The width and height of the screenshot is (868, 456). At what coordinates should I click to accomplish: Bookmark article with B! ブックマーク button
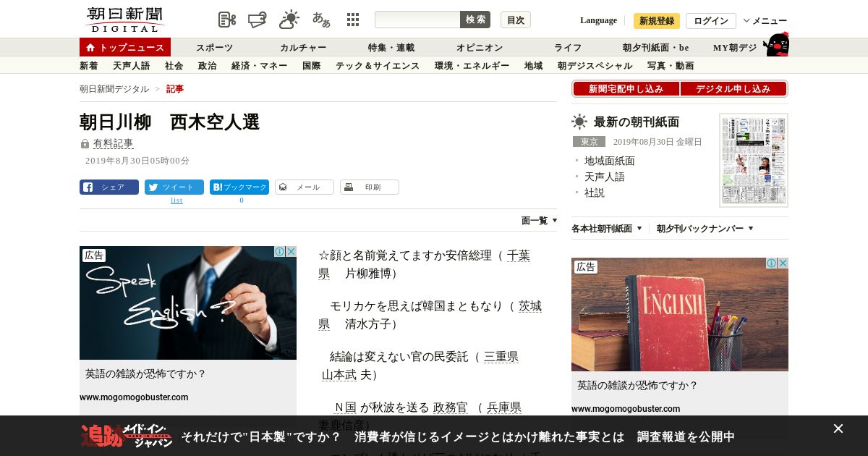tap(239, 187)
